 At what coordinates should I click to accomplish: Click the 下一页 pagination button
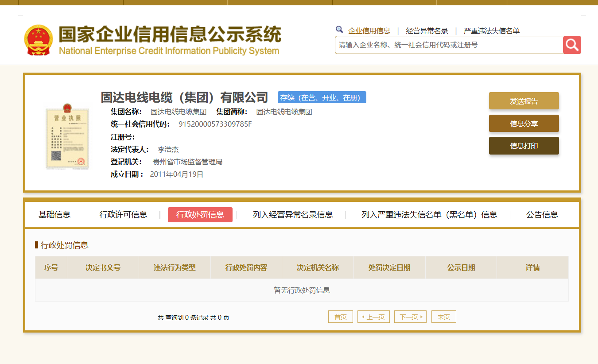point(410,317)
